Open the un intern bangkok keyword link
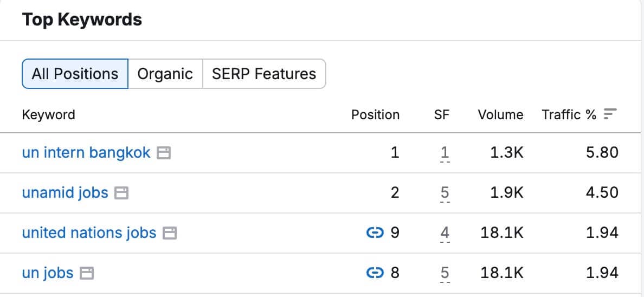 point(86,153)
